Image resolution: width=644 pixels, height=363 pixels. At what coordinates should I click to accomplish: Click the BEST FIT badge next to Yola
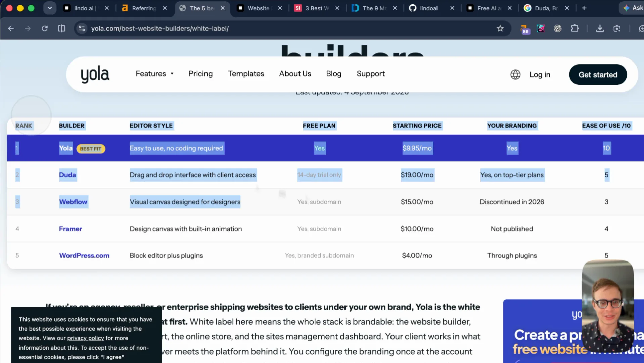[x=91, y=149]
